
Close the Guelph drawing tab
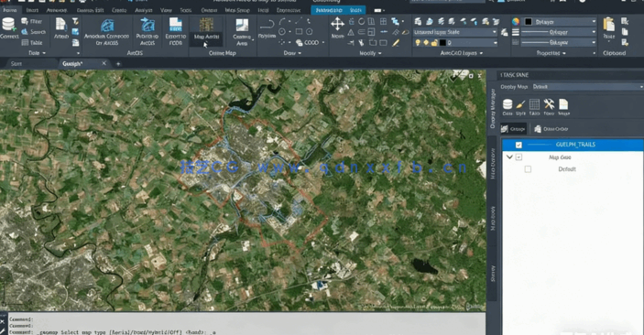click(x=104, y=63)
